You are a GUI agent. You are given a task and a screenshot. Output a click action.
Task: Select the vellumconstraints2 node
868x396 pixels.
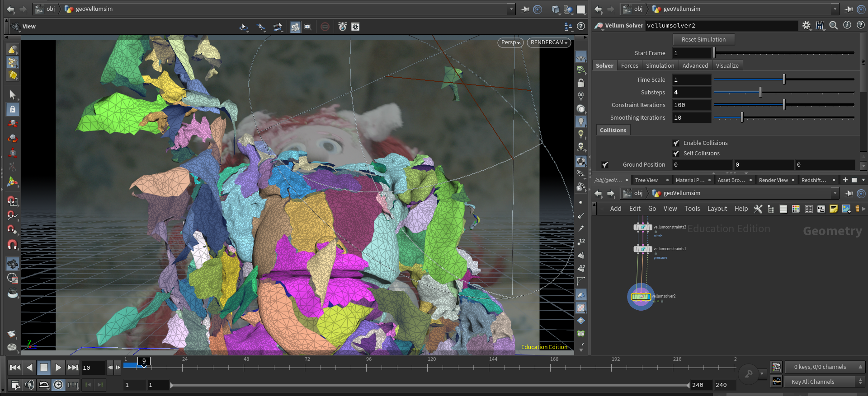(x=643, y=227)
